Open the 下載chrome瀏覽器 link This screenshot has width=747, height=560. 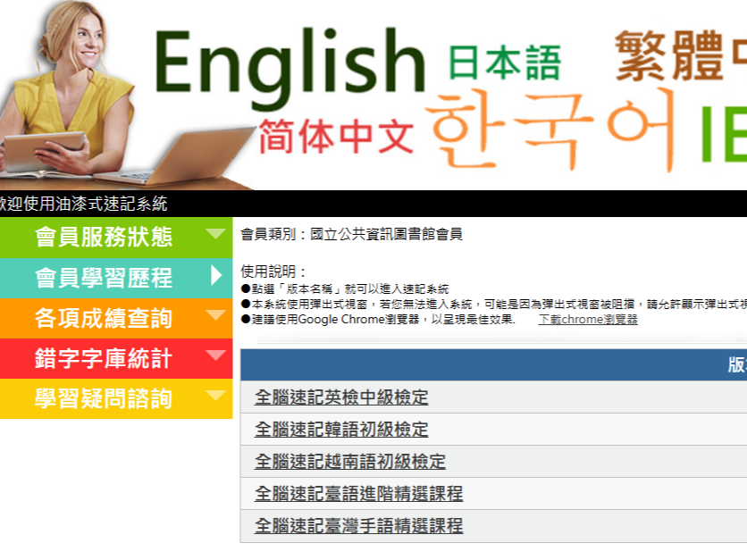click(588, 319)
